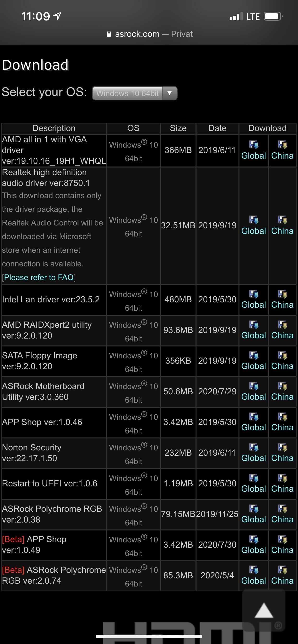Click China link for ASRock Polychrome RGB 2.0.38
This screenshot has width=298, height=644.
coord(282,519)
